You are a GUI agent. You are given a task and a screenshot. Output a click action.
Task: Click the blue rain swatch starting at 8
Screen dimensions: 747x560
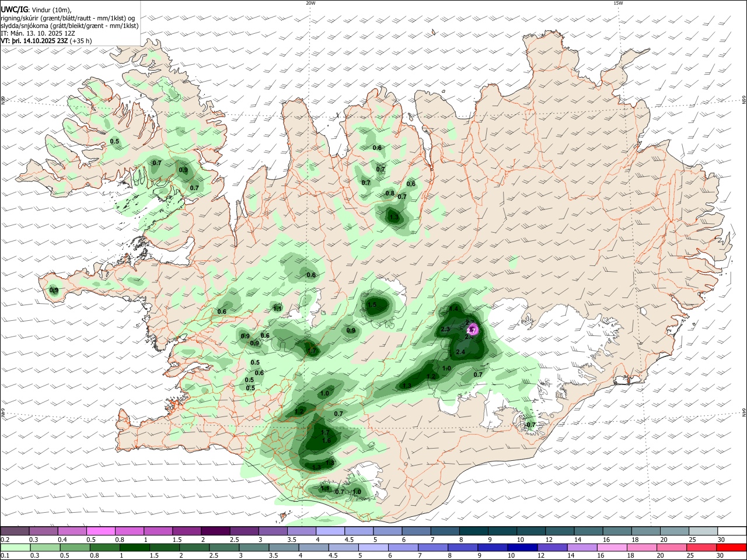[x=463, y=548]
